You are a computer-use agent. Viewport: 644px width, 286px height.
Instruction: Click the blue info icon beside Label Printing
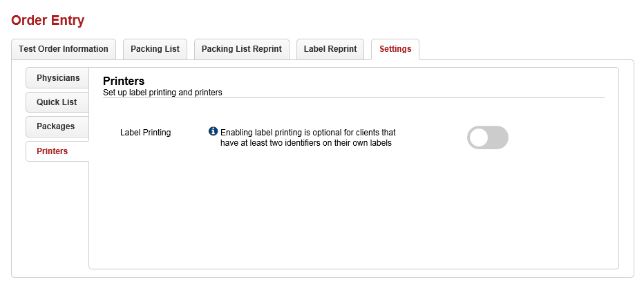(213, 131)
